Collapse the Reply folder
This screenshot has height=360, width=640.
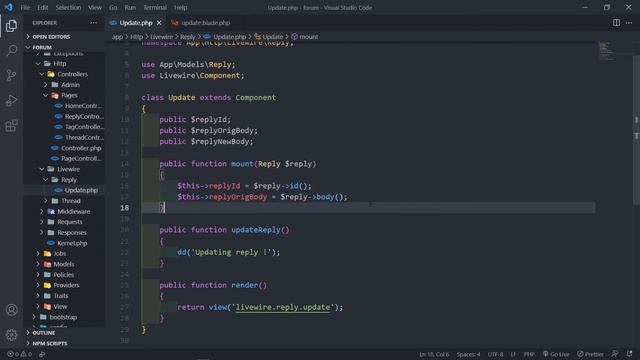coord(69,180)
